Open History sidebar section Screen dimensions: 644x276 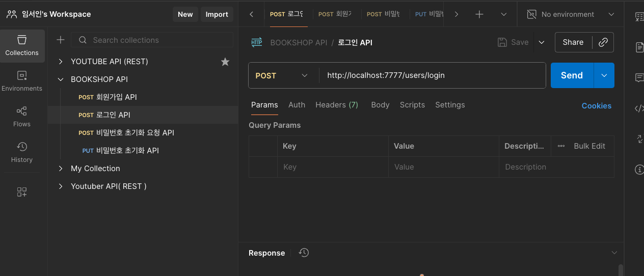coord(22,153)
